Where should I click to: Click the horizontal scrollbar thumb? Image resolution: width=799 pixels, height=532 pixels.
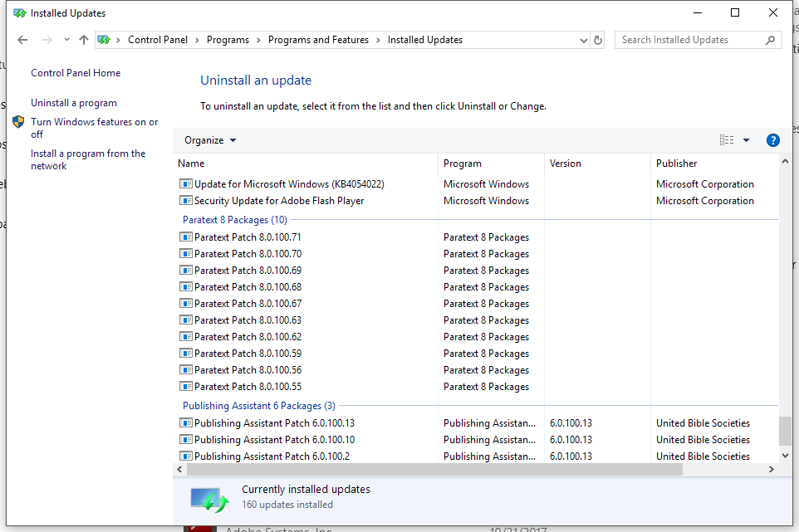tap(434, 470)
